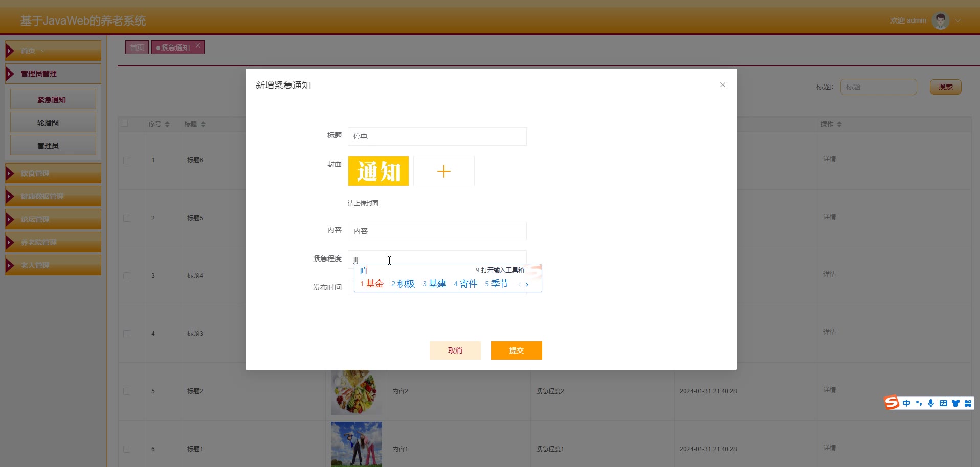Close the 紧急通知 tab with its X
980x467 pixels.
coord(198,45)
